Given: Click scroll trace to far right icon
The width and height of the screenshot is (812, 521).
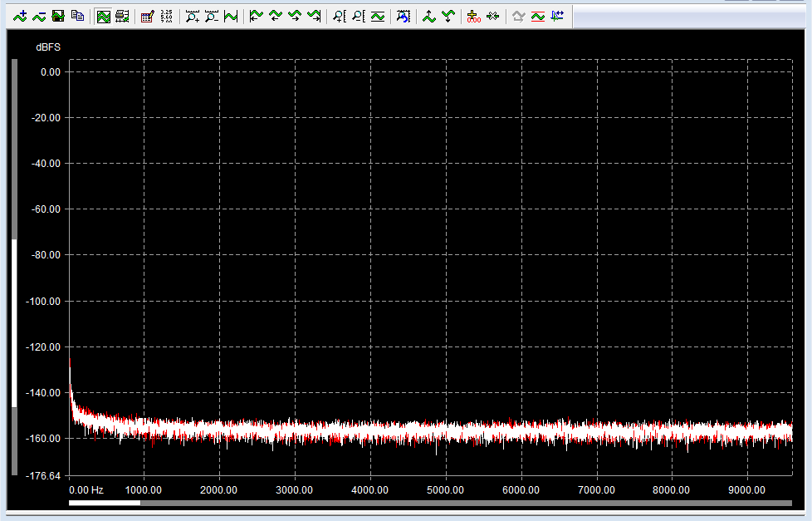Looking at the screenshot, I should (x=314, y=17).
